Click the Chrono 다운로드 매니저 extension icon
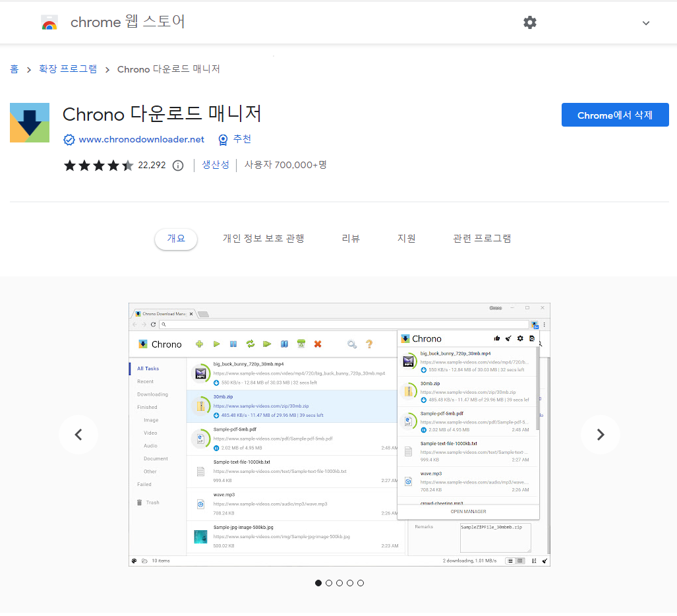Screen dimensions: 677x616 point(30,123)
